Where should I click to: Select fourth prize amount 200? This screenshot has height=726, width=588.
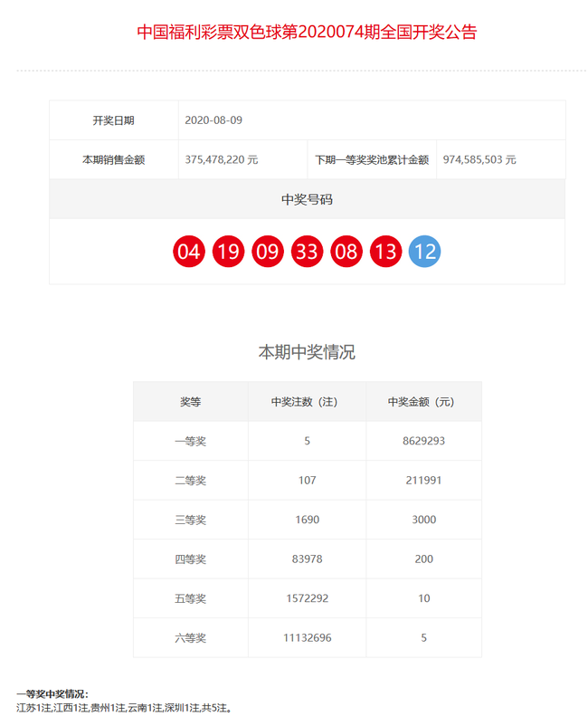point(423,559)
